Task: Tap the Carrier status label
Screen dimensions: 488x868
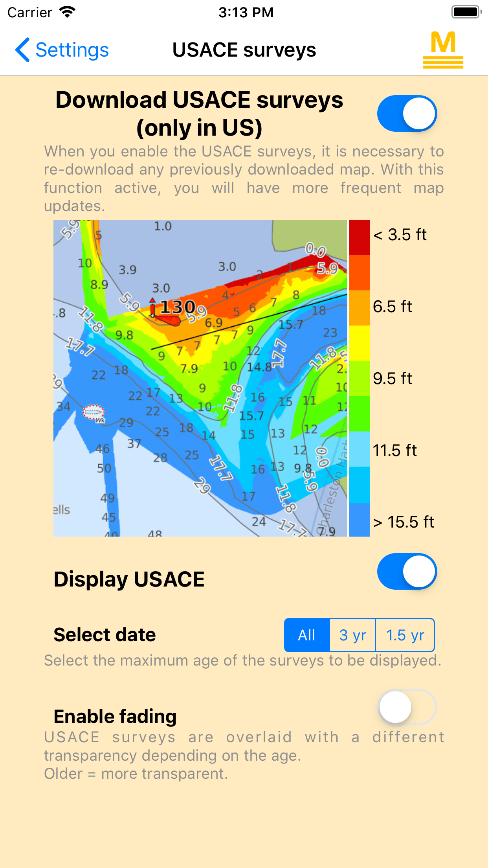Action: (29, 13)
